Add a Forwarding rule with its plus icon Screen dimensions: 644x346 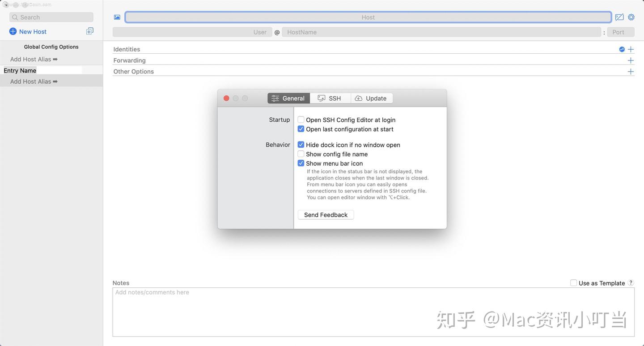point(631,60)
